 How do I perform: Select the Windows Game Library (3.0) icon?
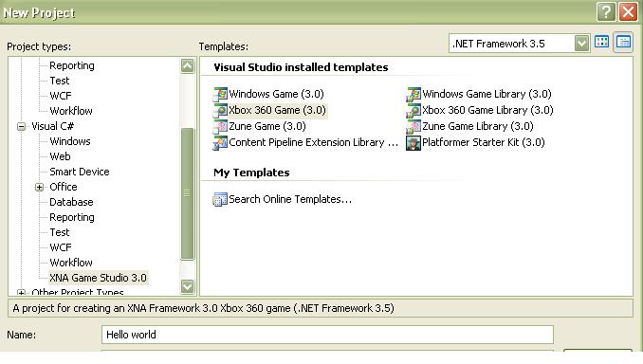(x=413, y=94)
